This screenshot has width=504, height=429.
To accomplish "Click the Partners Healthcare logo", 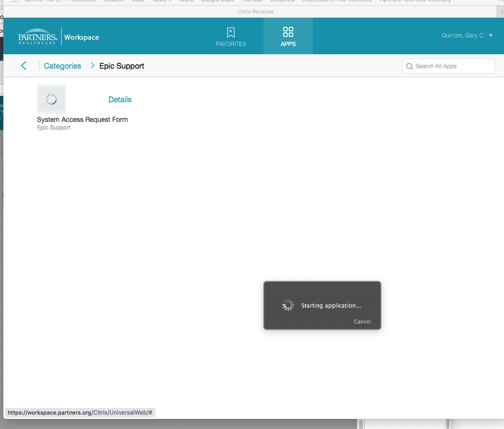I will pos(37,36).
